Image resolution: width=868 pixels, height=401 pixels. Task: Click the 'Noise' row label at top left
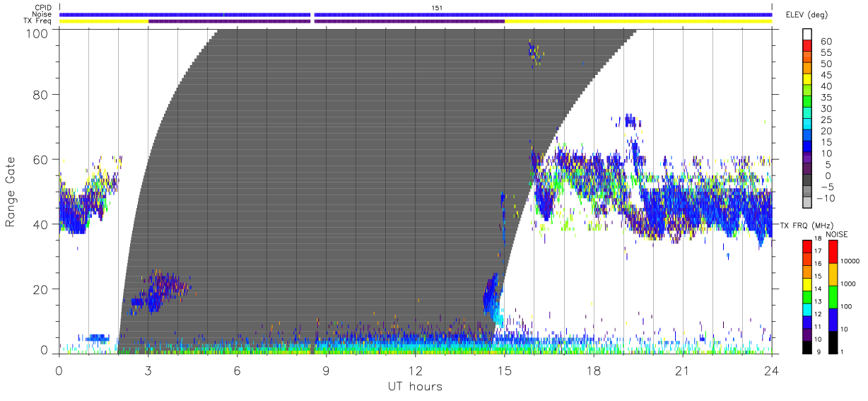tap(42, 14)
